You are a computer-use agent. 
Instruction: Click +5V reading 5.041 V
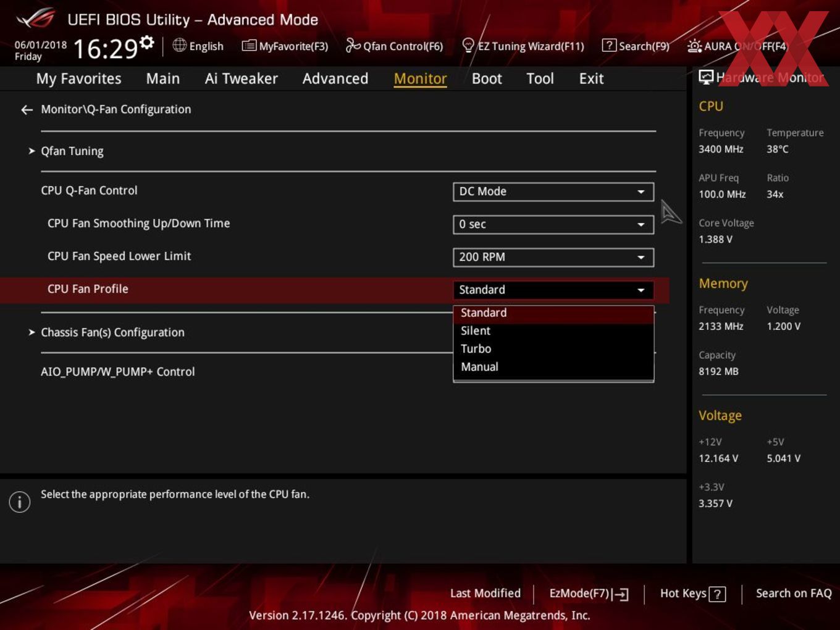(783, 458)
